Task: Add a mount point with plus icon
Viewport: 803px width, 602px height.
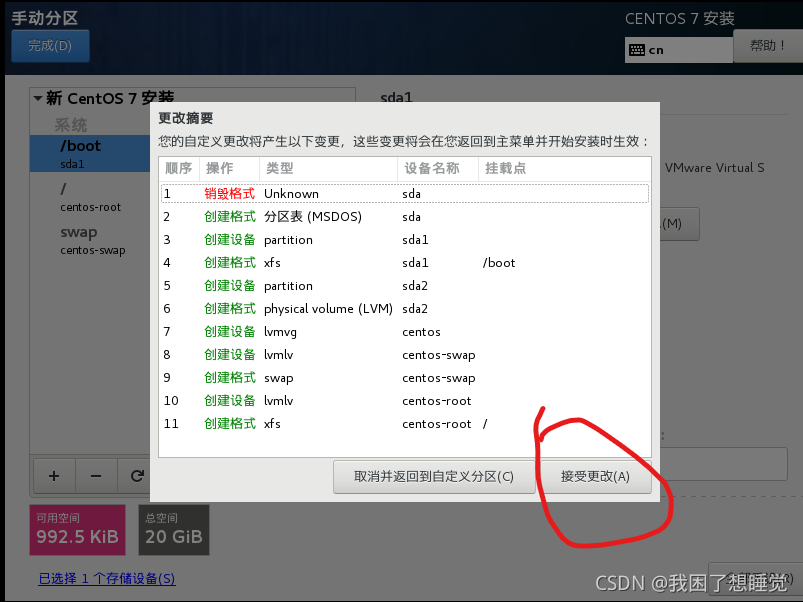Action: [54, 476]
